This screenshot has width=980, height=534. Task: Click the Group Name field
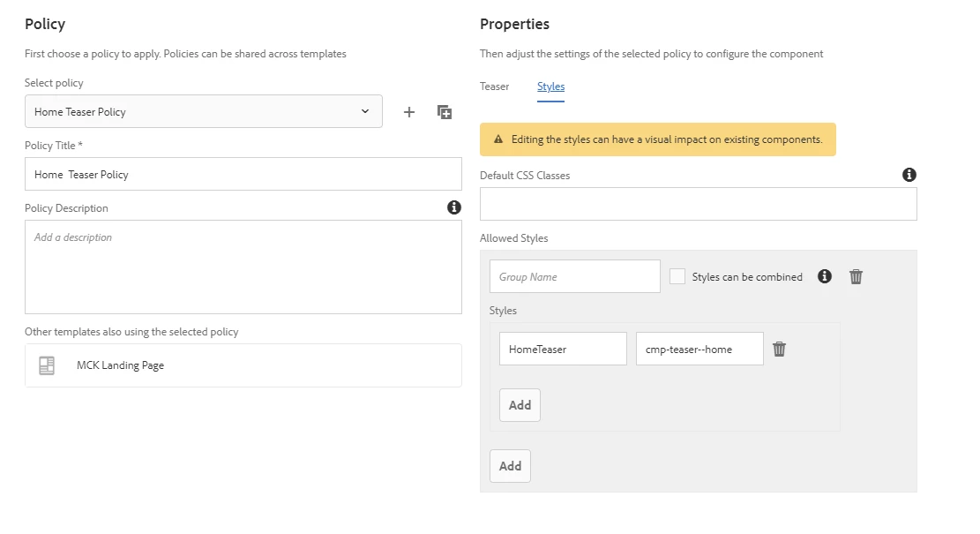[x=574, y=276]
